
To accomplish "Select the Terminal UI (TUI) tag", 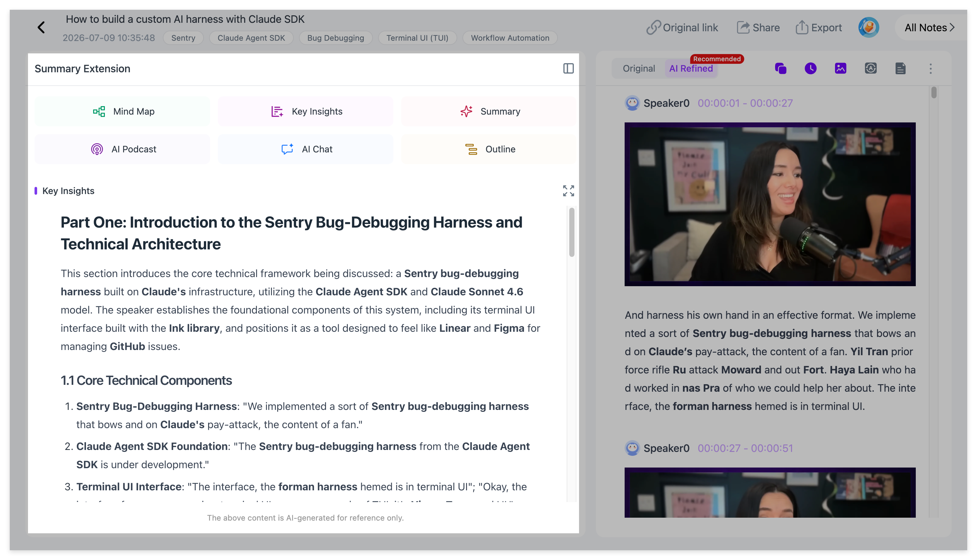I will pos(417,38).
